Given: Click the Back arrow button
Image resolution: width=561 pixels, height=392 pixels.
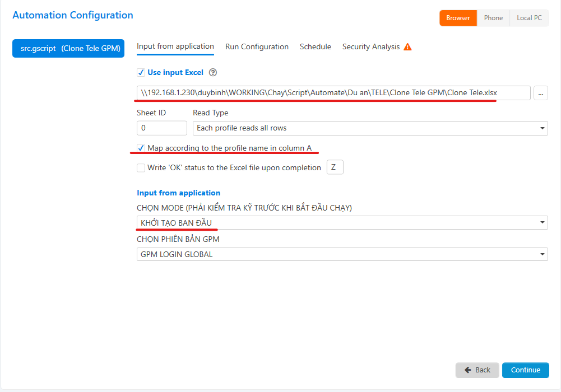Looking at the screenshot, I should point(477,370).
